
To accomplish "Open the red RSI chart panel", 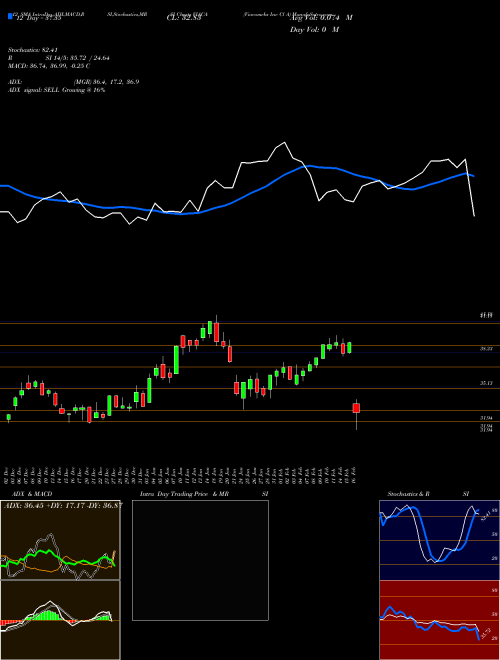I will (439, 620).
